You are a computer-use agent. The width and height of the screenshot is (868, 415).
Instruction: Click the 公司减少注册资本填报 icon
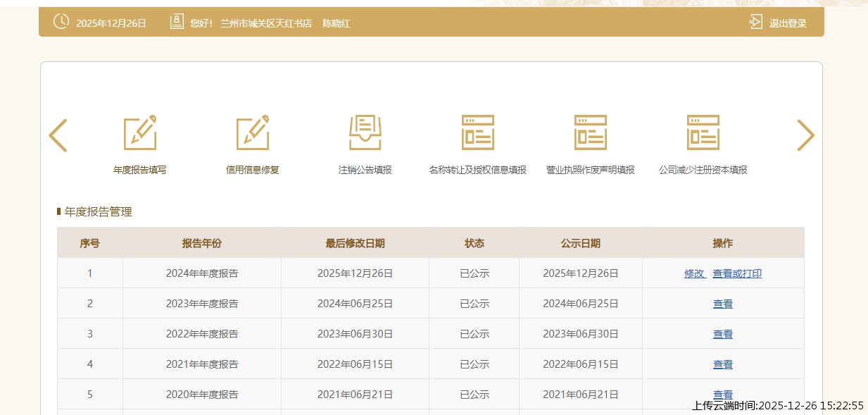pos(703,132)
